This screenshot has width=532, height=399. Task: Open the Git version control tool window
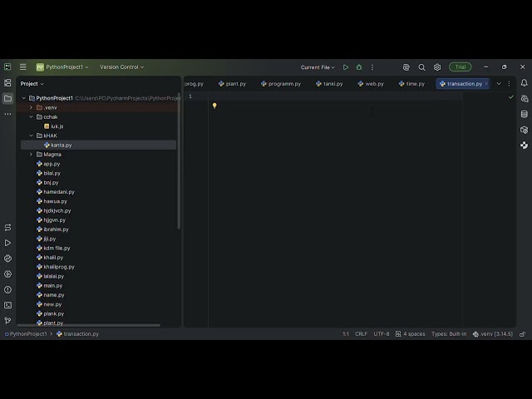[x=7, y=321]
